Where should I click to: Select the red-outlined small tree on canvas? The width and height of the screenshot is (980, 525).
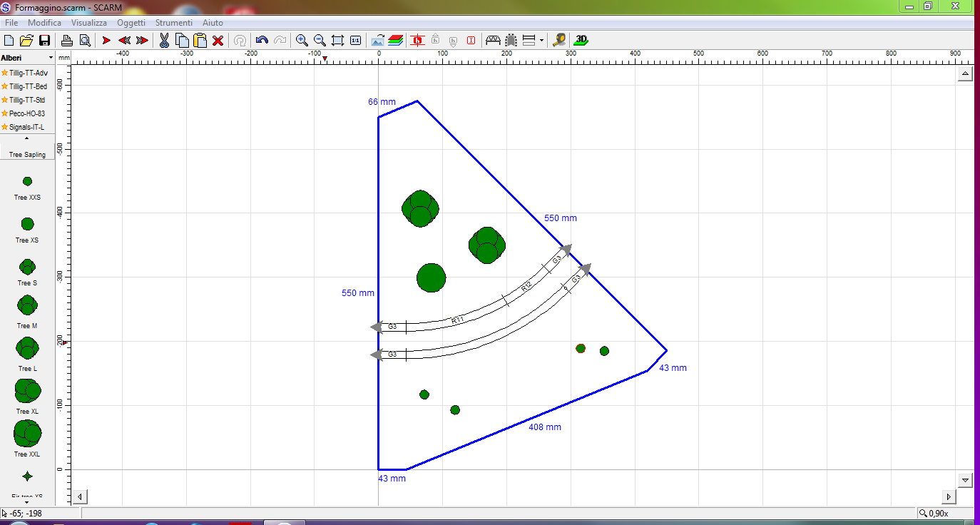[581, 349]
